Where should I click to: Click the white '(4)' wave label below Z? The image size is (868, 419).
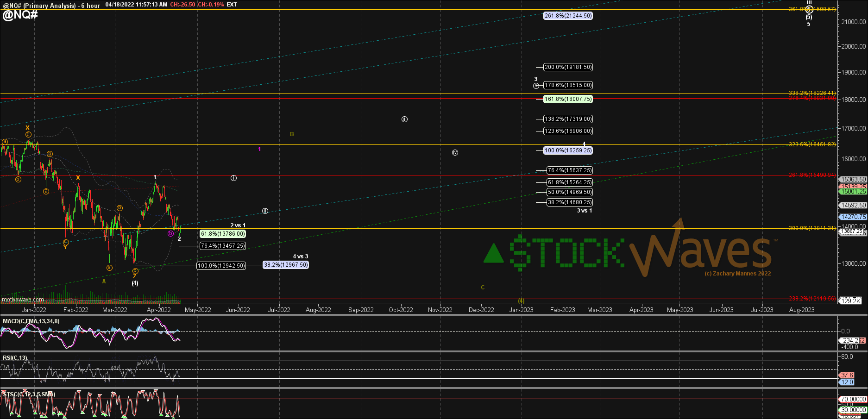click(x=135, y=283)
